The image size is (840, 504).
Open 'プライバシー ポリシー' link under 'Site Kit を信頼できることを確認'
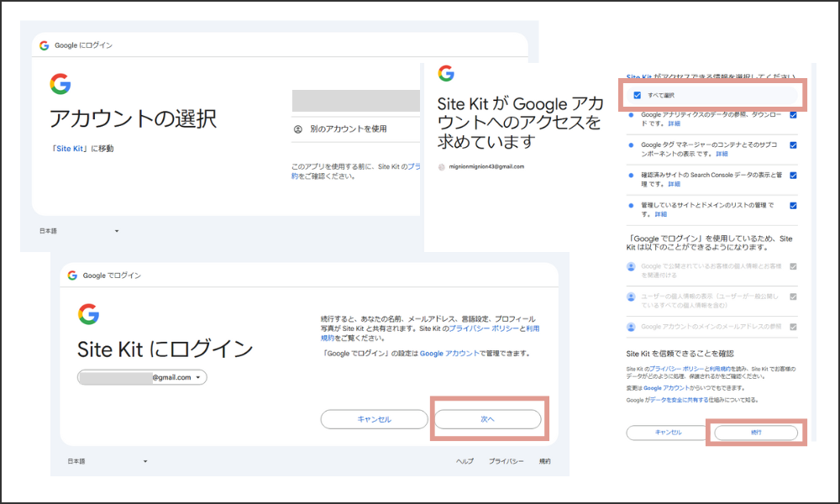click(676, 369)
